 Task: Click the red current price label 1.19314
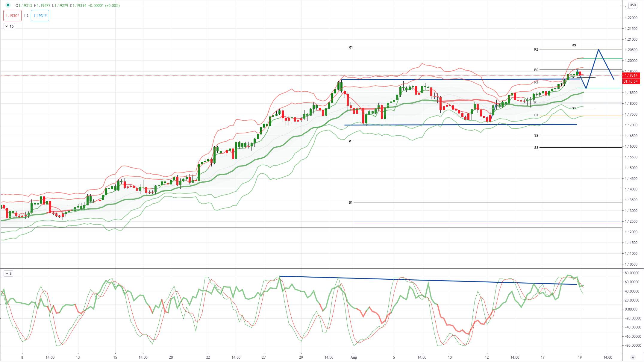click(x=631, y=75)
